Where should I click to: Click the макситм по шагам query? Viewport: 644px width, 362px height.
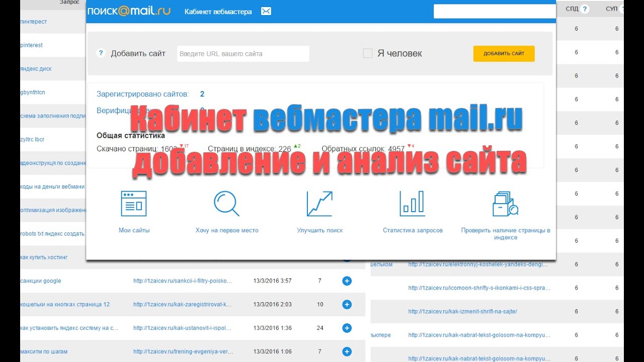44,351
